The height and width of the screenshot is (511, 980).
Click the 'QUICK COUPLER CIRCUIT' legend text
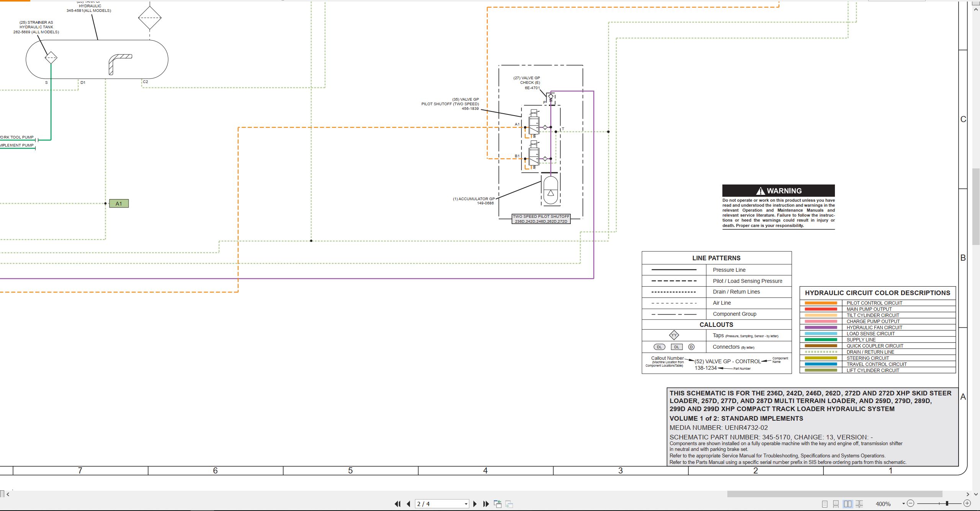click(875, 346)
